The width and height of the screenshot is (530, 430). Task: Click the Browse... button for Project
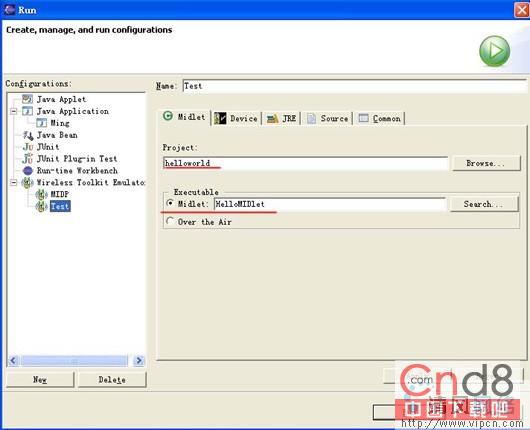click(x=486, y=163)
